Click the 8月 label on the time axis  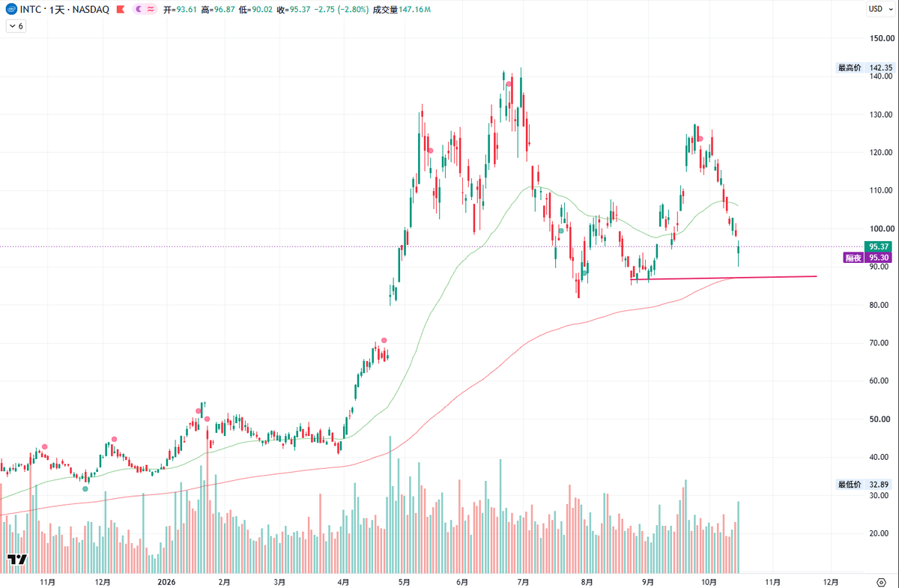(x=587, y=581)
